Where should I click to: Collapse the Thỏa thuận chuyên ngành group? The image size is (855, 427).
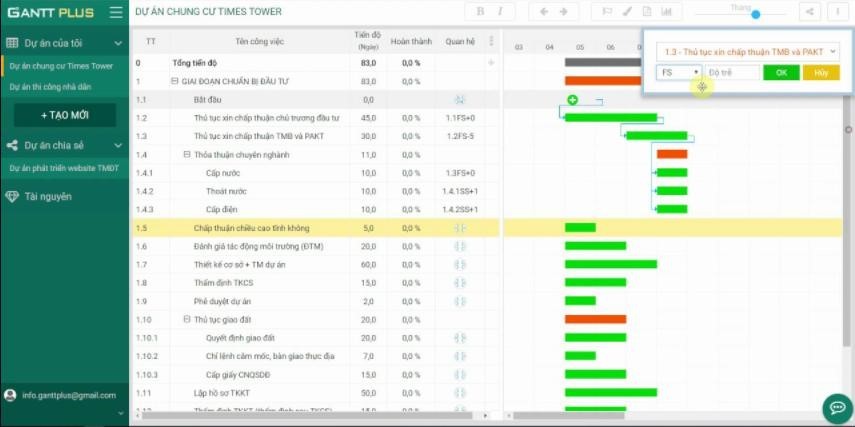pyautogui.click(x=187, y=155)
